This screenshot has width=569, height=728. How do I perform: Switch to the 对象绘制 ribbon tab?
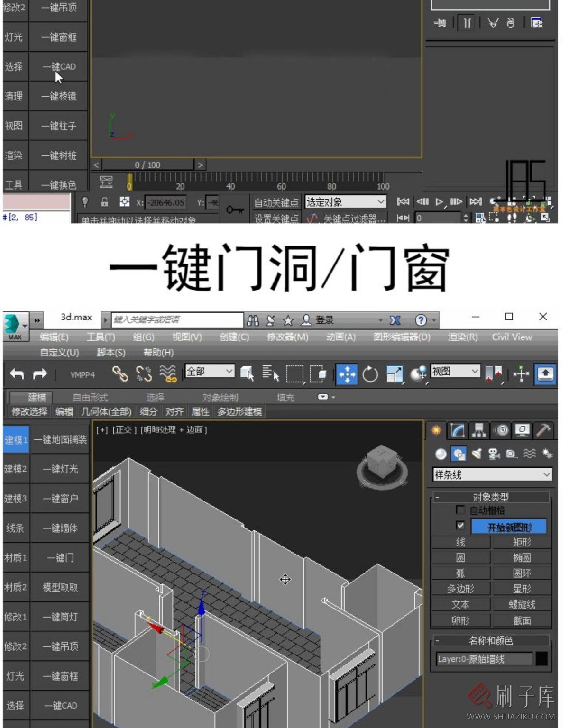click(x=220, y=397)
